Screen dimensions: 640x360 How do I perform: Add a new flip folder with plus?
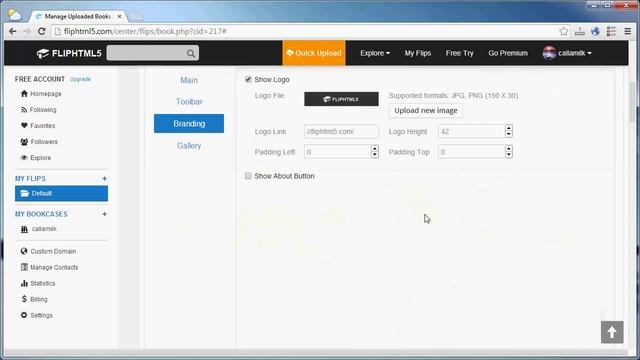click(104, 178)
